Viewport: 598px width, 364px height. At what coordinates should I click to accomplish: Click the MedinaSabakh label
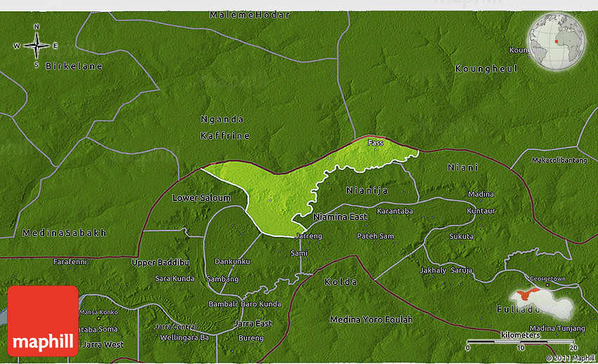click(64, 233)
